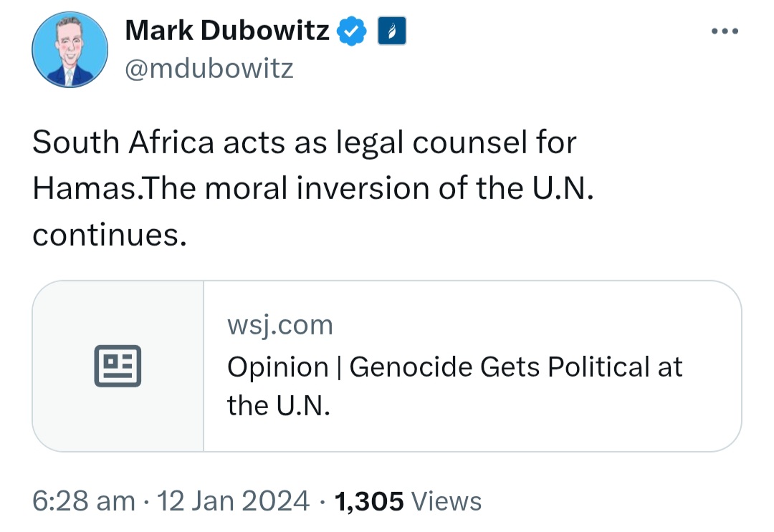Click the 6:28 am timestamp
Image resolution: width=774 pixels, height=532 pixels.
pyautogui.click(x=83, y=501)
